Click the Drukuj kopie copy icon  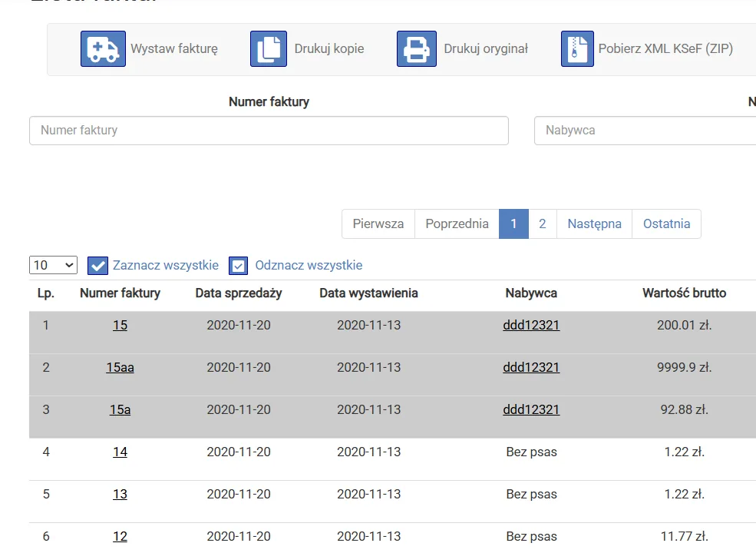click(x=269, y=48)
